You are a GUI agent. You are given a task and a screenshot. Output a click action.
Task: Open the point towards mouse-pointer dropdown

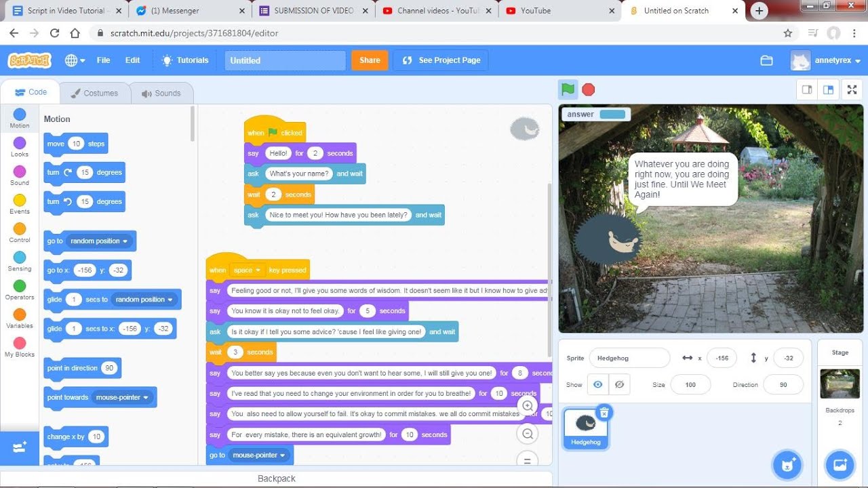pos(122,398)
